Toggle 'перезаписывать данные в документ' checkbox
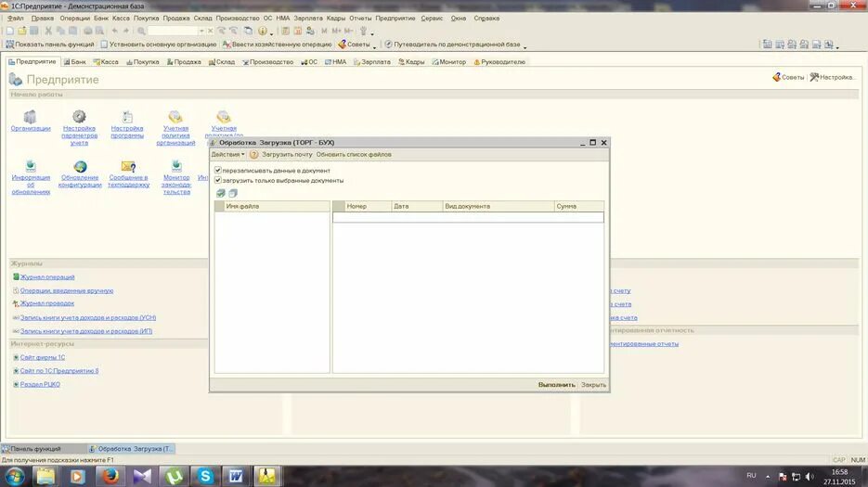 click(x=218, y=171)
